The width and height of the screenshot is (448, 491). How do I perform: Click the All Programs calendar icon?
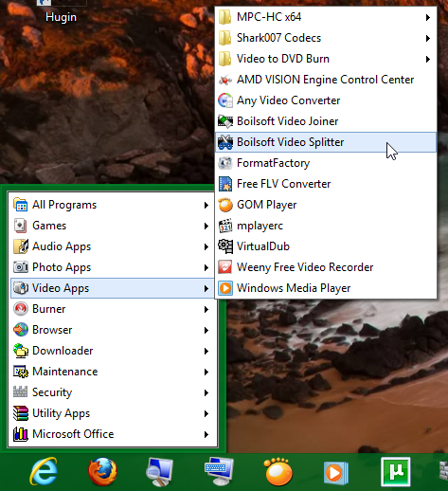21,205
